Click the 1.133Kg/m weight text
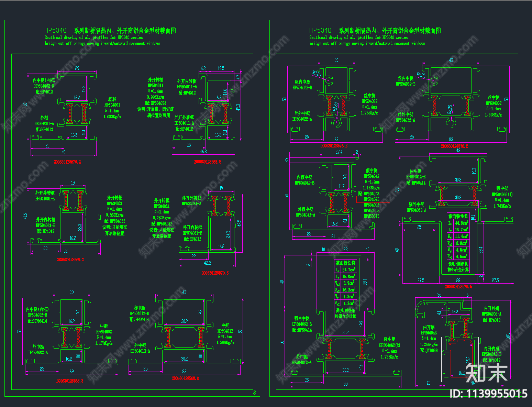 pos(372,188)
